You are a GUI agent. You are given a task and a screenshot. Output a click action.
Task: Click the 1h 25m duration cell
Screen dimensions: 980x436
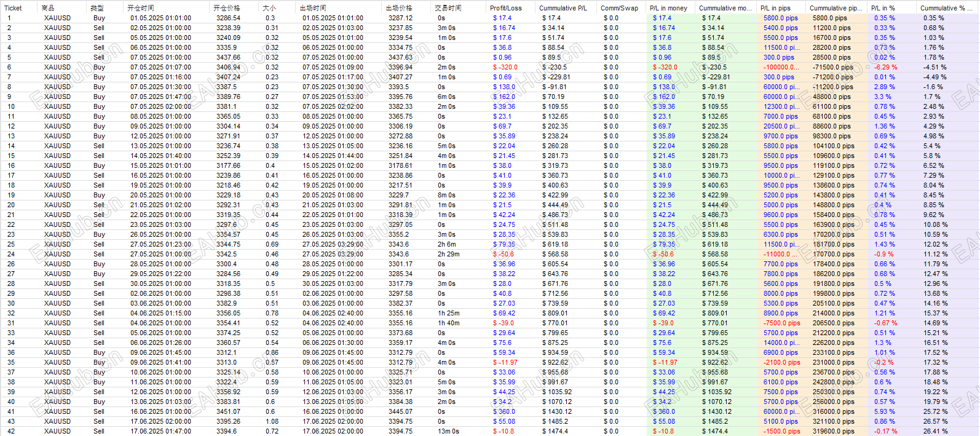tap(449, 313)
